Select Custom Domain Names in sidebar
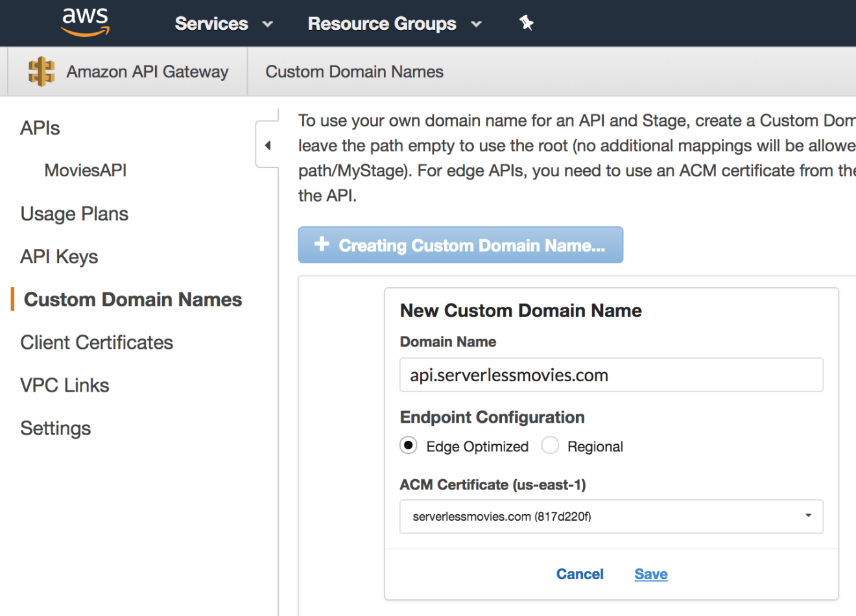856x616 pixels. [x=133, y=300]
